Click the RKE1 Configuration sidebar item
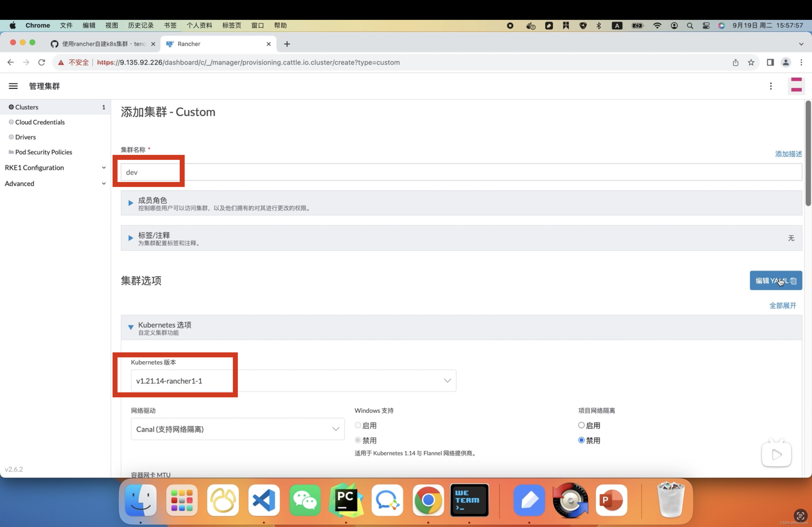Image resolution: width=812 pixels, height=527 pixels. pyautogui.click(x=34, y=167)
